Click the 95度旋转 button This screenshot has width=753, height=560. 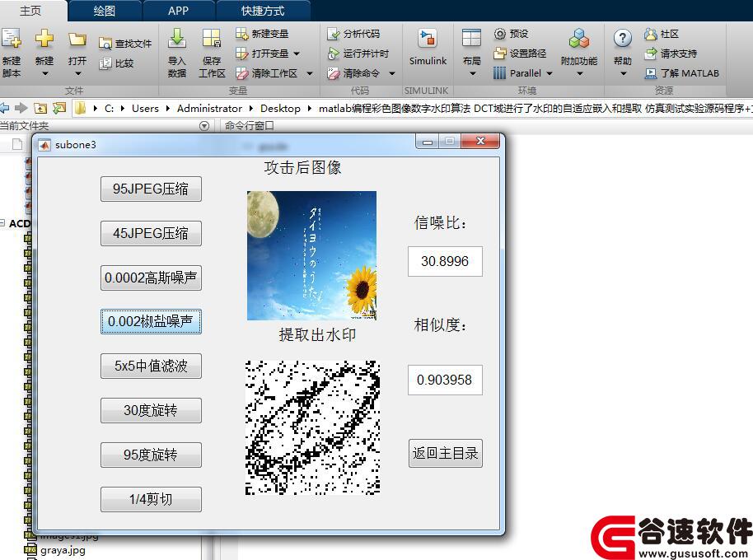(151, 455)
